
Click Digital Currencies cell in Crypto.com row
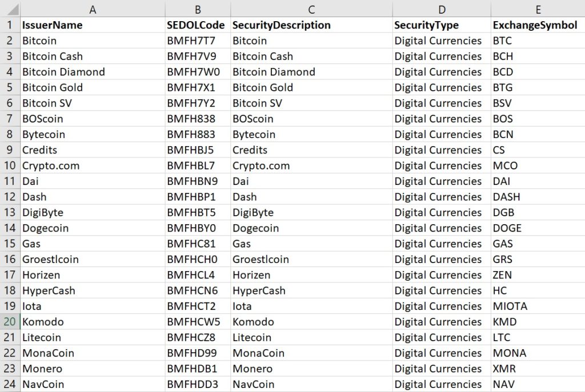coord(442,165)
